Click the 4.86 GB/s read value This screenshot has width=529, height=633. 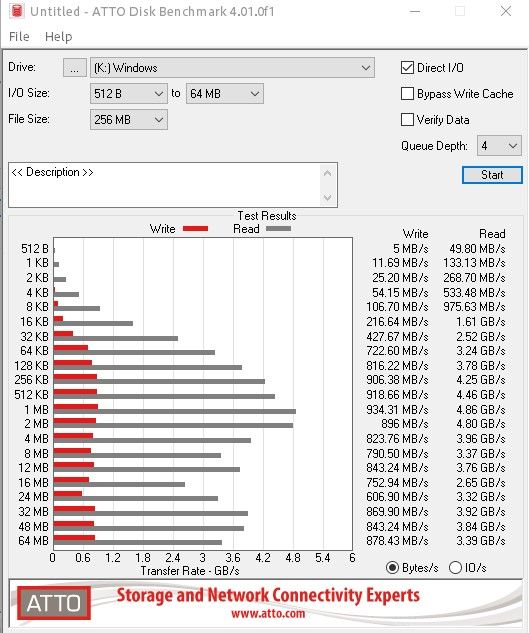[x=481, y=409]
